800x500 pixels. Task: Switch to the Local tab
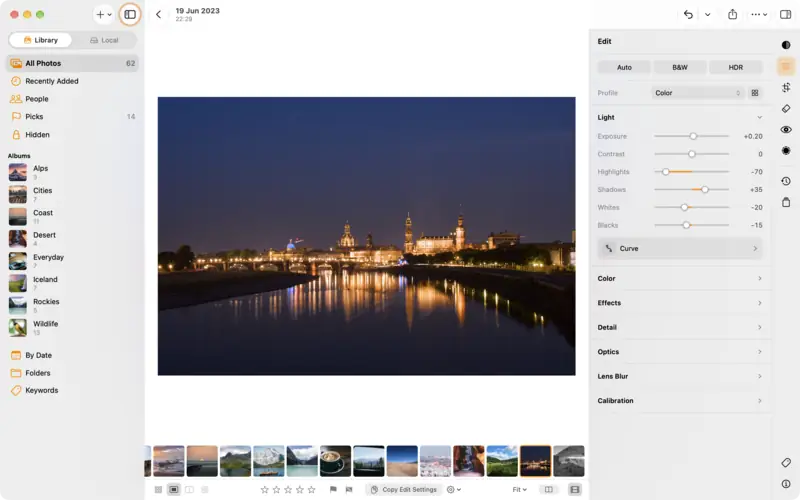pos(104,40)
